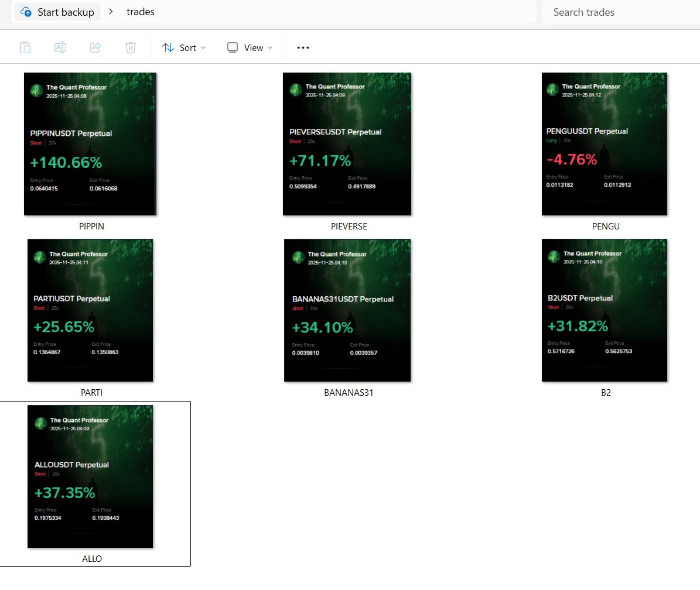Click the Delete trash icon
The width and height of the screenshot is (700, 590).
click(130, 47)
